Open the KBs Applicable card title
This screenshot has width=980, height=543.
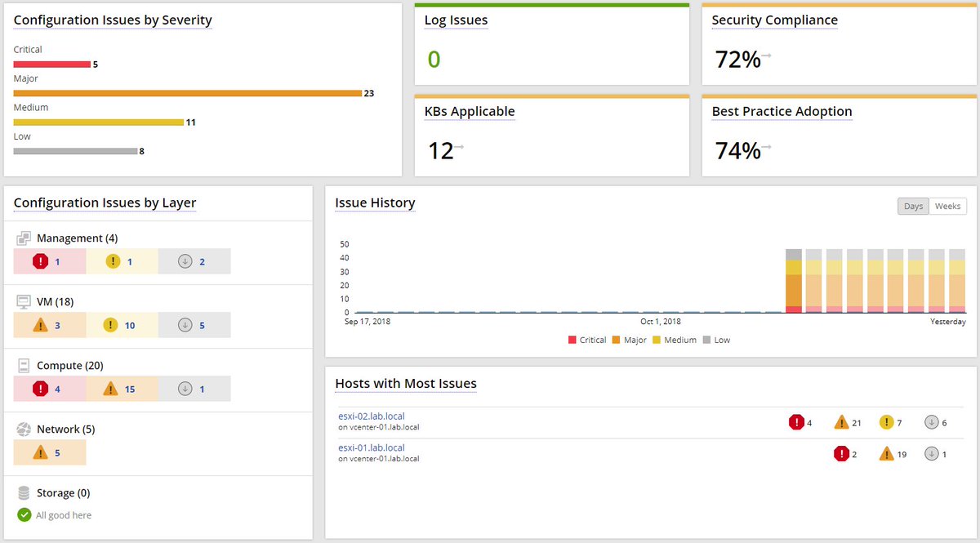coord(470,112)
